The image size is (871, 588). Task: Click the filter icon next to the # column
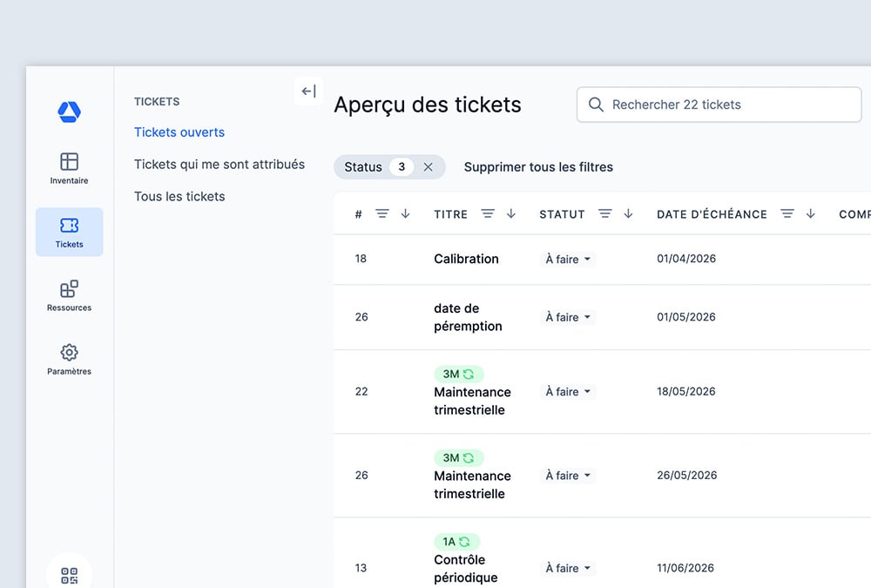click(x=381, y=213)
